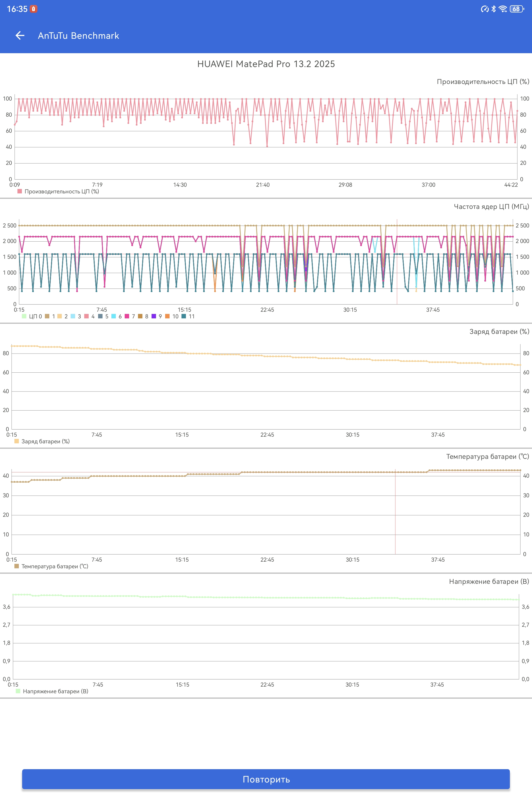Tap the Напряжение батареи (В) chart title
The image size is (532, 798).
(x=489, y=582)
